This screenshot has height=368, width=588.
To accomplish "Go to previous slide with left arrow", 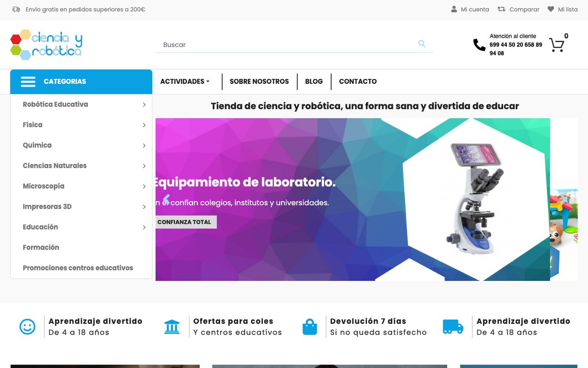I will pyautogui.click(x=166, y=199).
